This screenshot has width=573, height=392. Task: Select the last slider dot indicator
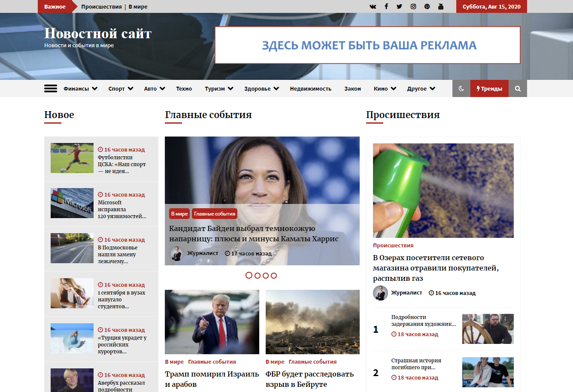point(274,275)
